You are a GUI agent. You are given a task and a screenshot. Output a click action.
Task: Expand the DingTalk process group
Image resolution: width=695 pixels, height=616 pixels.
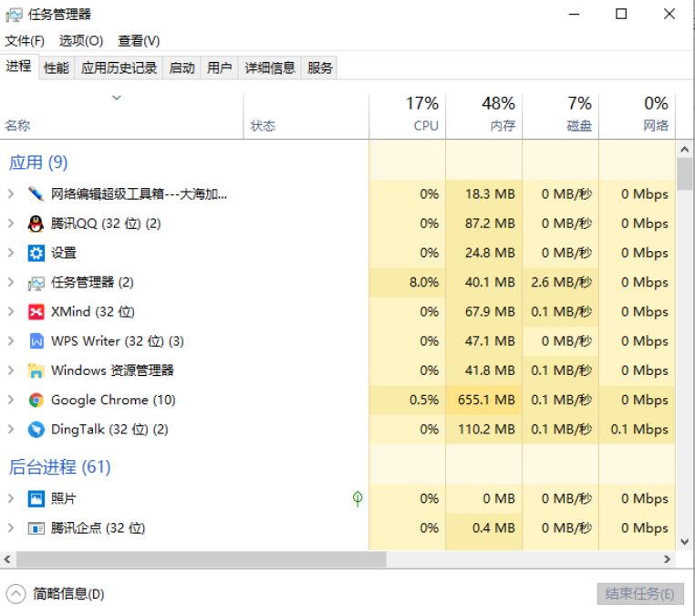coord(11,429)
